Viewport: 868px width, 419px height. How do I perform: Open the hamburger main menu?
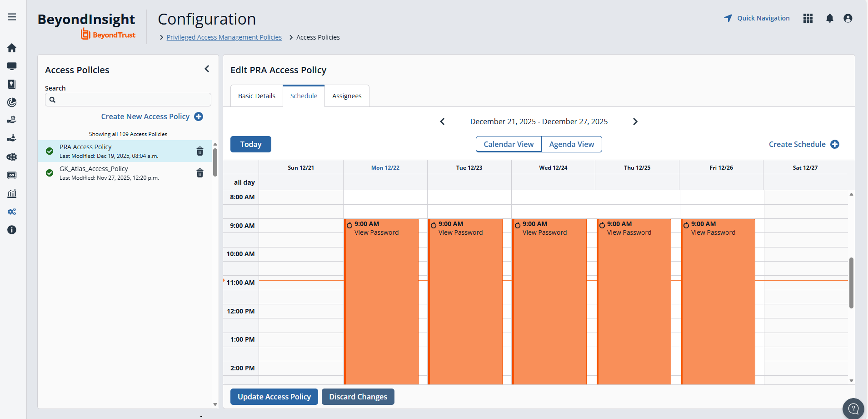tap(12, 17)
